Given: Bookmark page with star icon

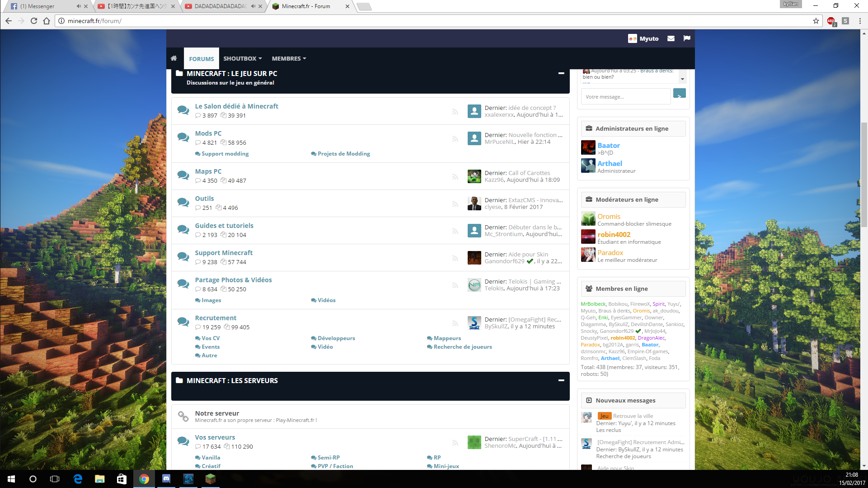Looking at the screenshot, I should [816, 21].
